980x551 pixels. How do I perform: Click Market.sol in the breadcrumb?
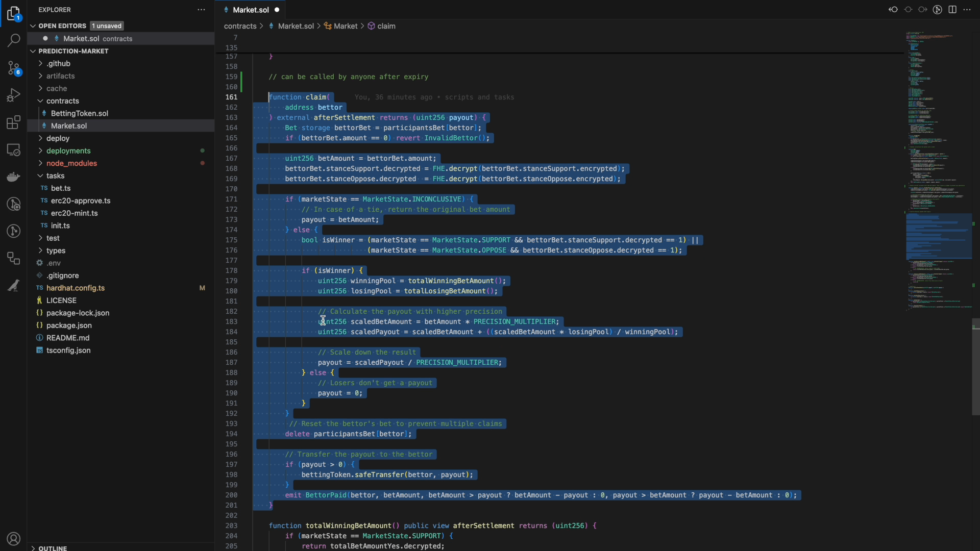(296, 26)
